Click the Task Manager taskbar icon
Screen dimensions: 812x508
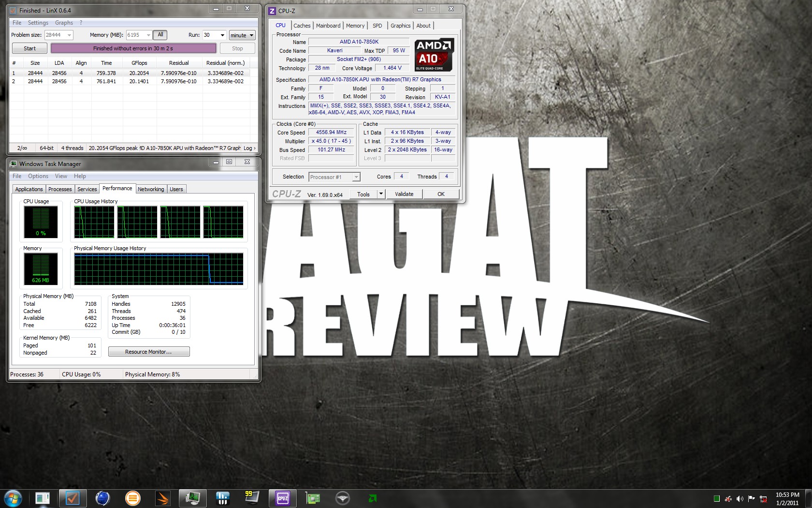coord(192,498)
